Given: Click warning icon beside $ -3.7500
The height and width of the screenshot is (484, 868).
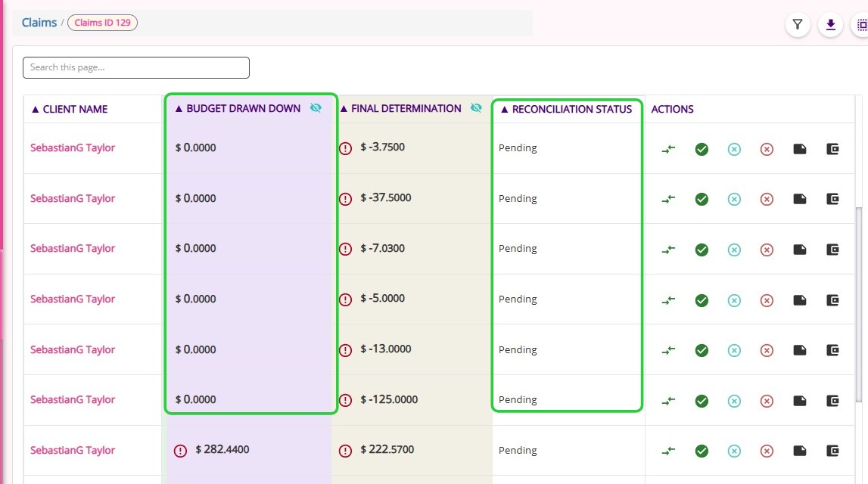Looking at the screenshot, I should click(x=345, y=149).
